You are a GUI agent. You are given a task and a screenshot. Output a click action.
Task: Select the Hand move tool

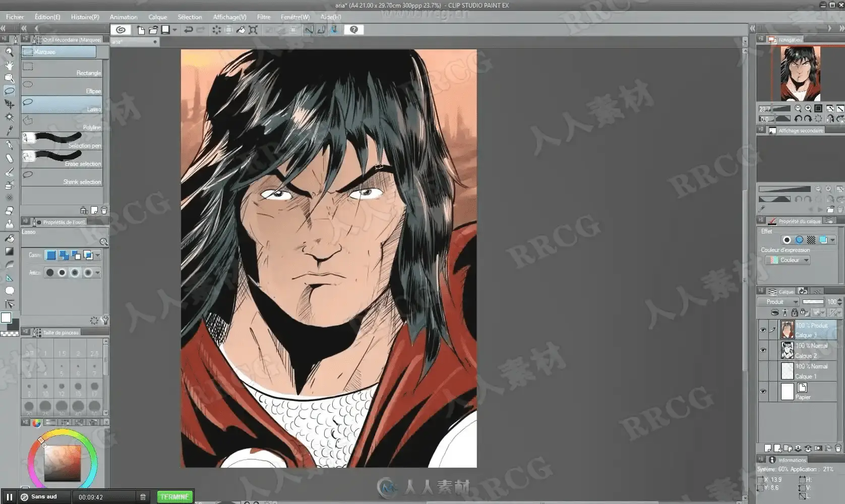tap(9, 65)
